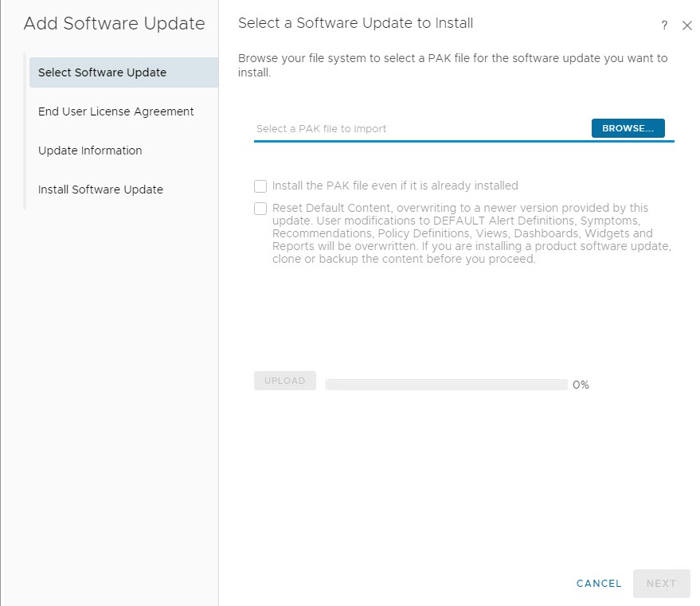Switch to Install Software Update step
The height and width of the screenshot is (606, 700).
click(100, 190)
